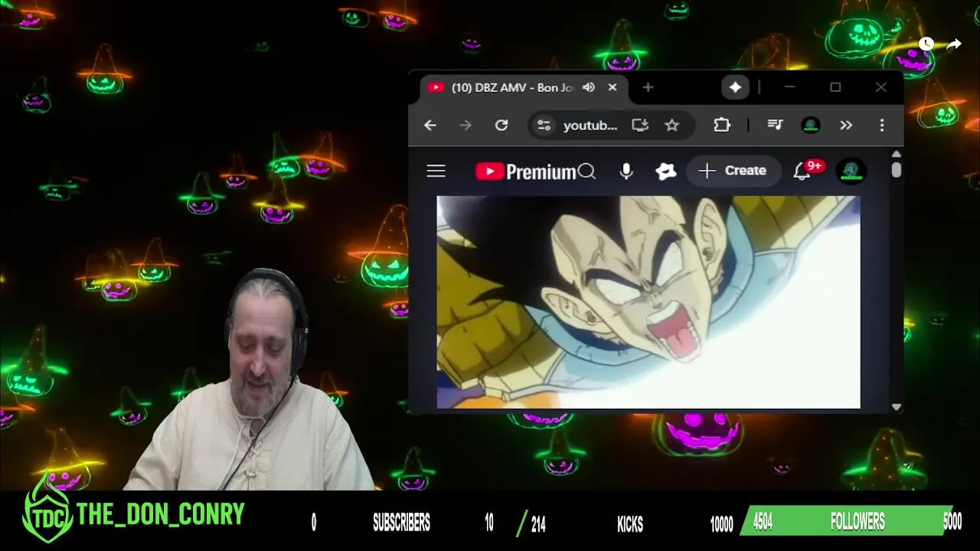Go to YouTube Premium home logo

[525, 171]
